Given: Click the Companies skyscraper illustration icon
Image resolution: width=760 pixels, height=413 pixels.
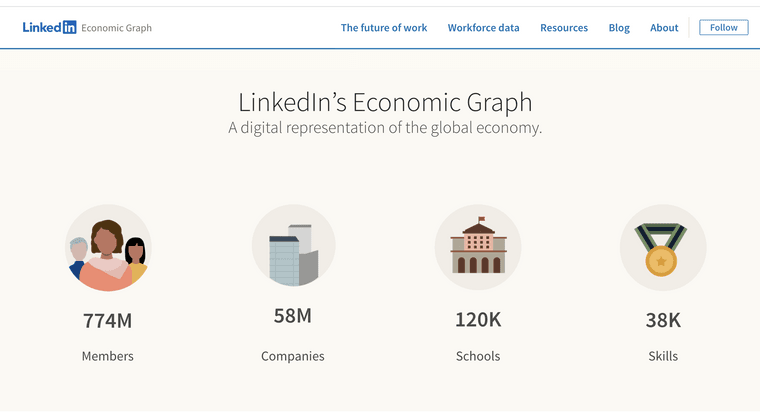Looking at the screenshot, I should click(x=293, y=246).
